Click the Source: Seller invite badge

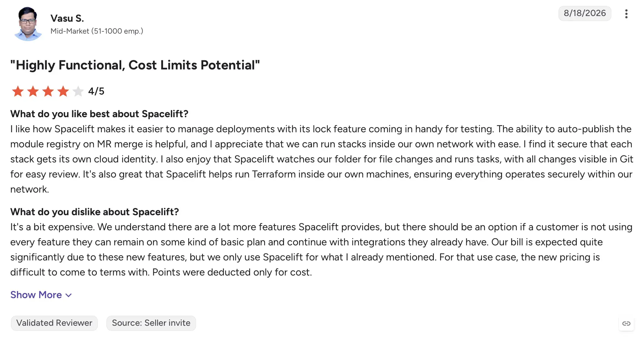151,323
